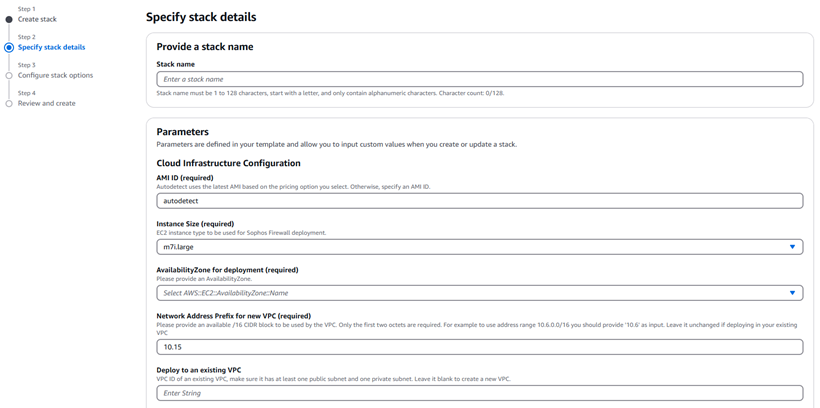Click the AMI ID field containing autodetect
Viewport: 820px width, 408px height.
point(479,201)
